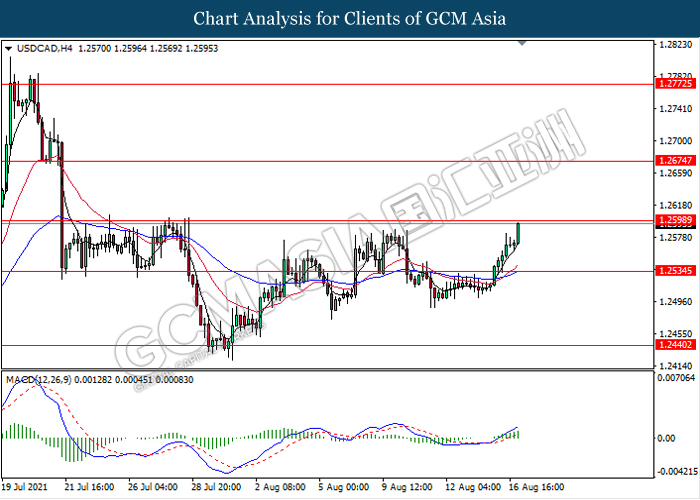The height and width of the screenshot is (500, 700).
Task: Click the blue MACD line end point
Action: click(x=517, y=427)
